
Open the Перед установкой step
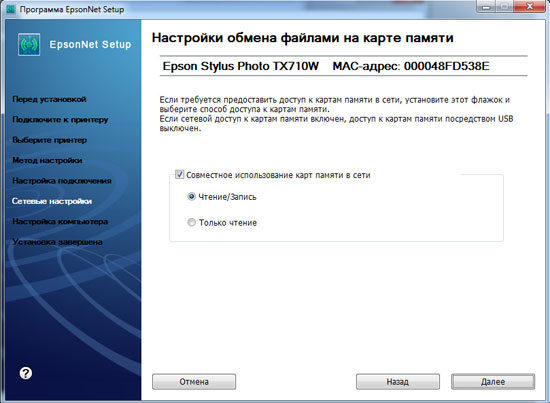pyautogui.click(x=49, y=99)
